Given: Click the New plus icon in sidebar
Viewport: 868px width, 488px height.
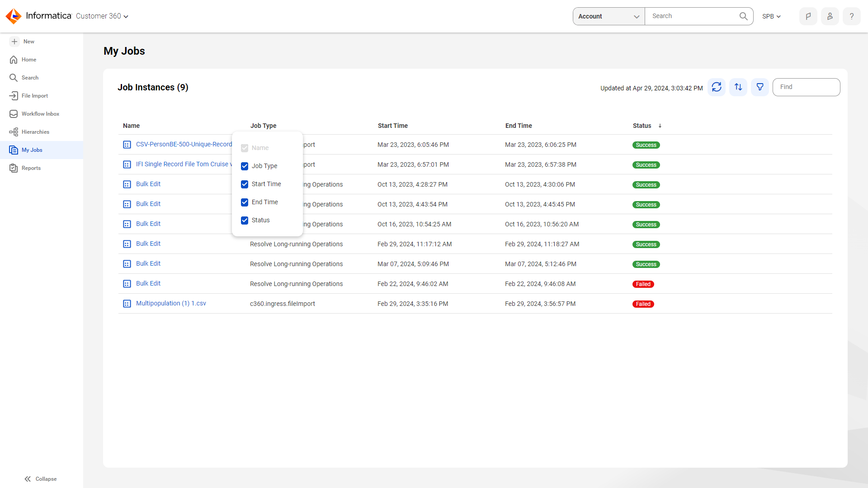Looking at the screenshot, I should 14,42.
